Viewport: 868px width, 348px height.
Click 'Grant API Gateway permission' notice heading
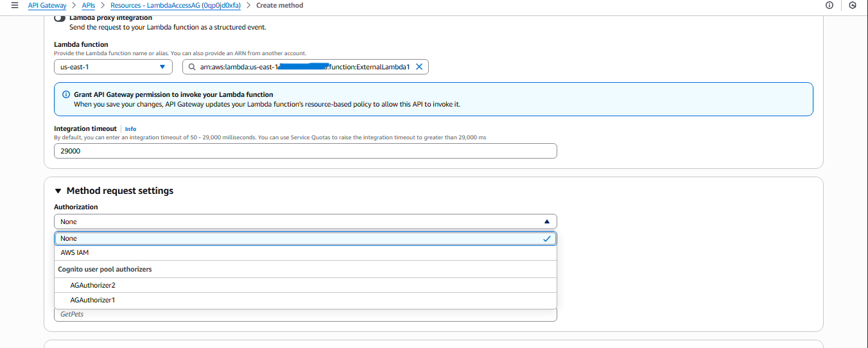pyautogui.click(x=173, y=94)
